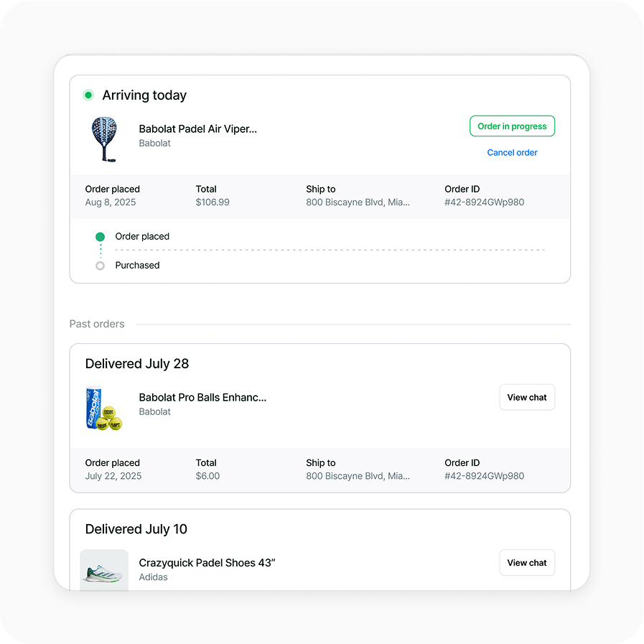The width and height of the screenshot is (644, 644).
Task: Click the Arriving today heading
Action: pos(144,95)
